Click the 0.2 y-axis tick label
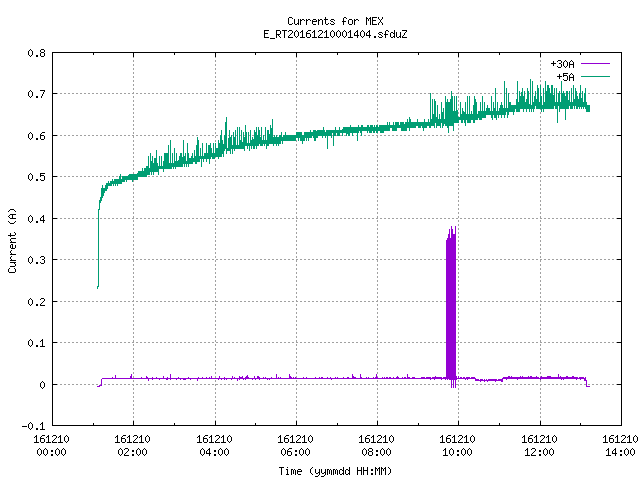 point(36,302)
